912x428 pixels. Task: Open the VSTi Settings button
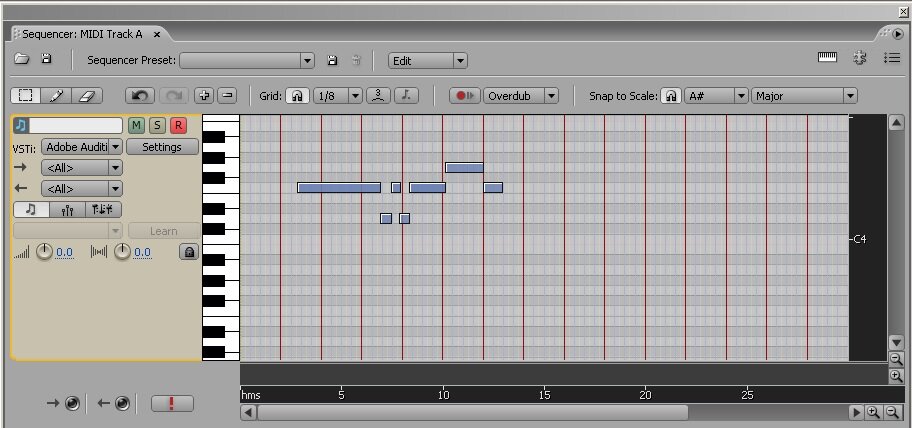pyautogui.click(x=162, y=147)
